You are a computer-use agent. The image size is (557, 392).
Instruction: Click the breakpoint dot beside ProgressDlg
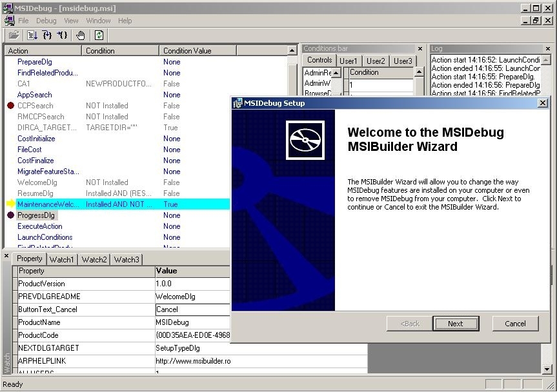11,215
